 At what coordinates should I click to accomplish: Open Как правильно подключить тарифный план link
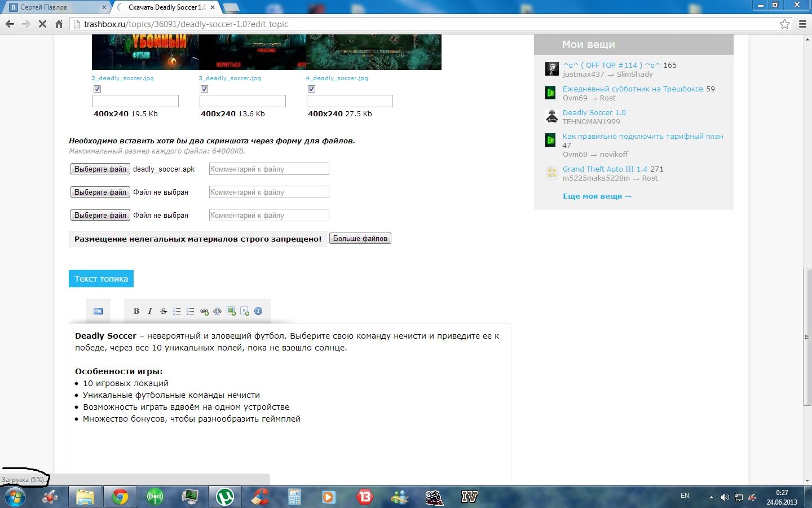(x=643, y=137)
